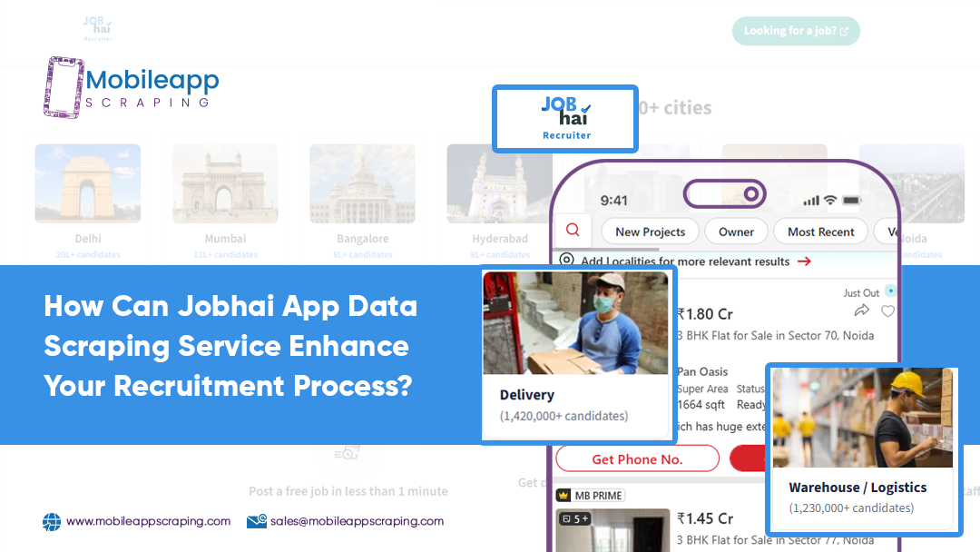980x552 pixels.
Task: Select the New Projects filter chip
Action: tap(650, 232)
